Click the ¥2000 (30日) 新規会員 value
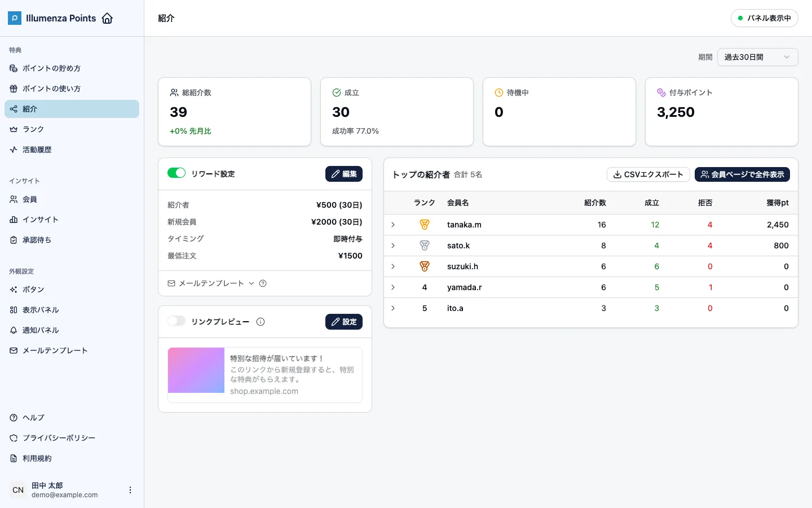The height and width of the screenshot is (508, 812). [337, 222]
